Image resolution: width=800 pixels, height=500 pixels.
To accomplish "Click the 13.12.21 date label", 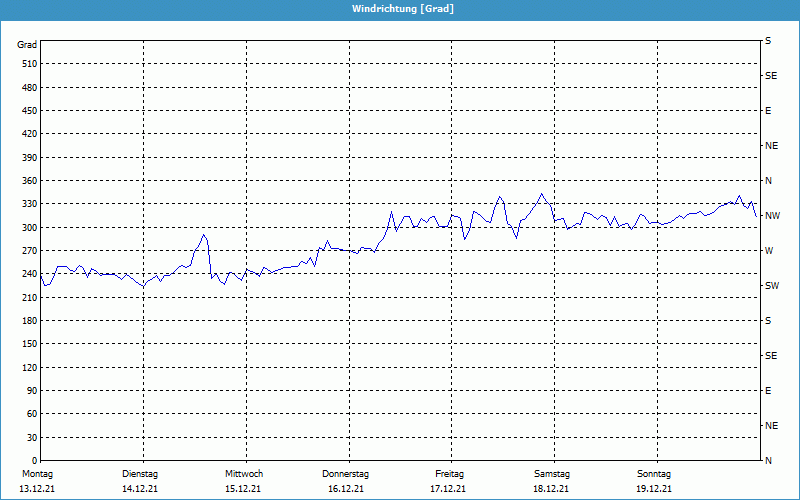I will coord(36,489).
